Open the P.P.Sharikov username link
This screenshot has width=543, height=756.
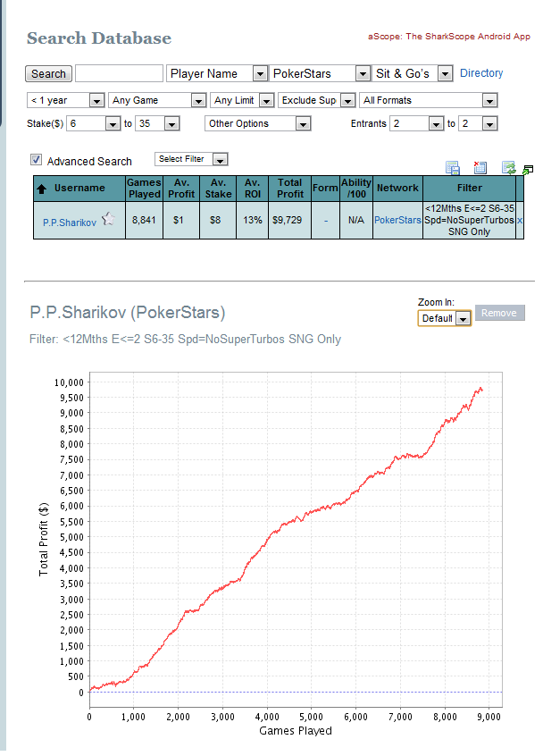pos(70,223)
